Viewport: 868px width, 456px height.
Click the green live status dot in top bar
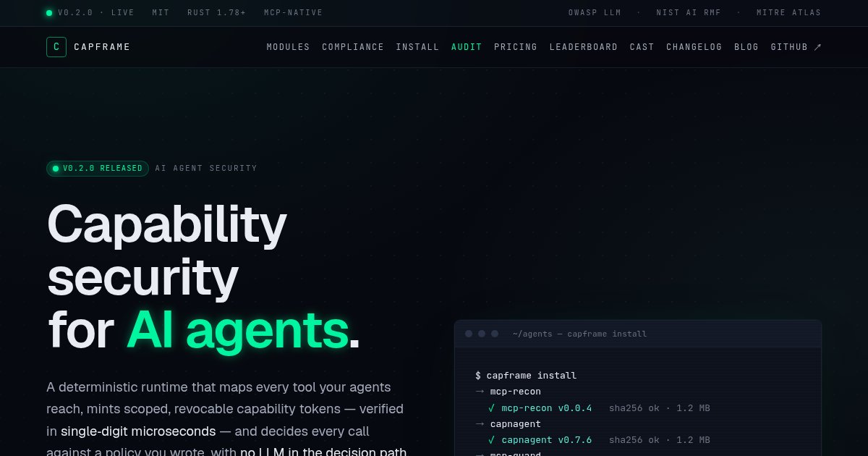pyautogui.click(x=49, y=13)
